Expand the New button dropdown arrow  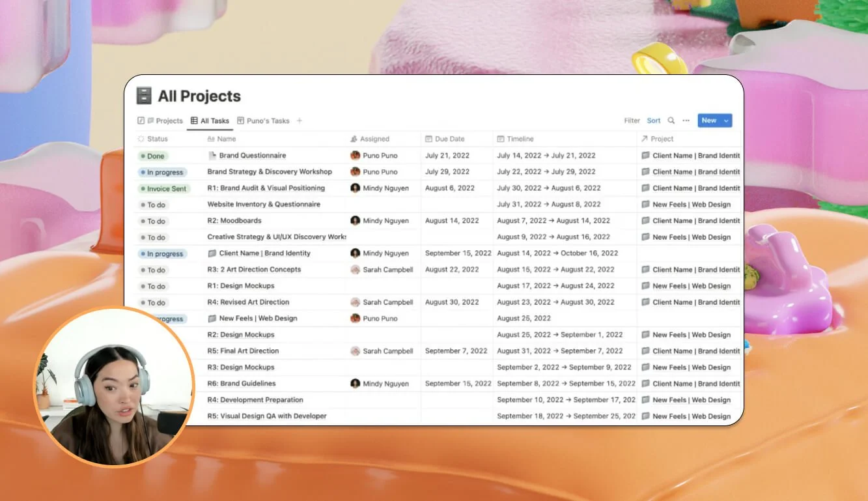pyautogui.click(x=726, y=121)
